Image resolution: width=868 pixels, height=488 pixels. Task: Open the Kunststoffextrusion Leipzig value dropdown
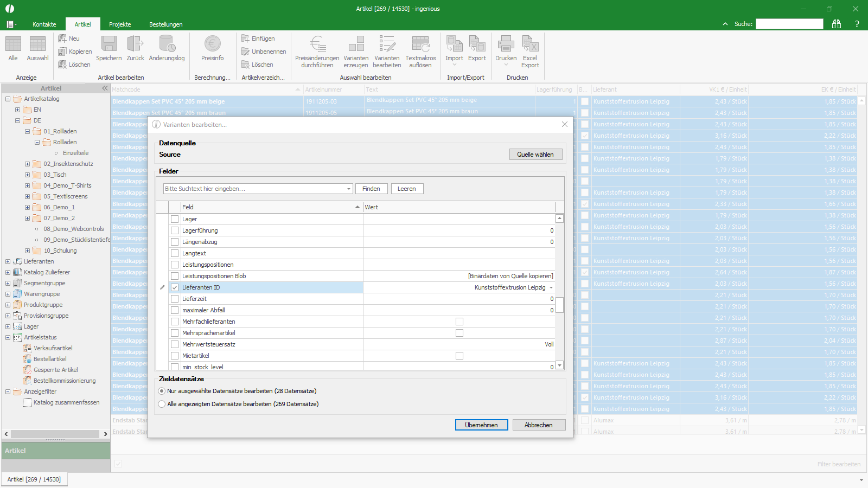(551, 287)
